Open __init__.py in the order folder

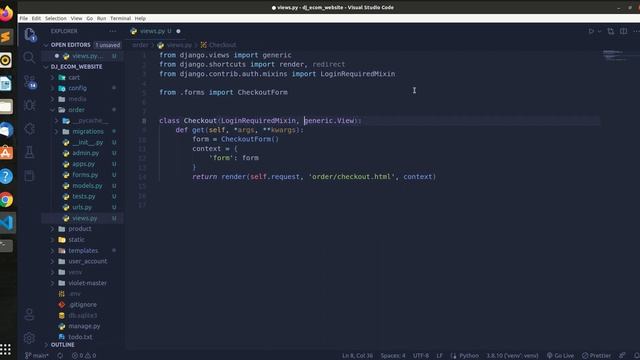coord(82,142)
